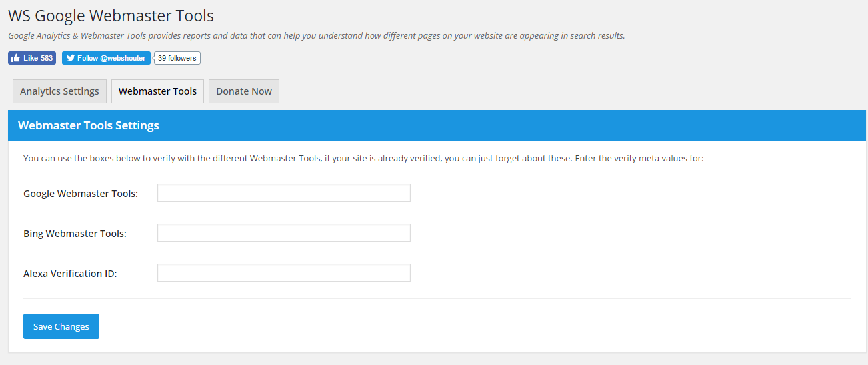Focus the Google Webmaster Tools input field
868x365 pixels.
[x=284, y=193]
